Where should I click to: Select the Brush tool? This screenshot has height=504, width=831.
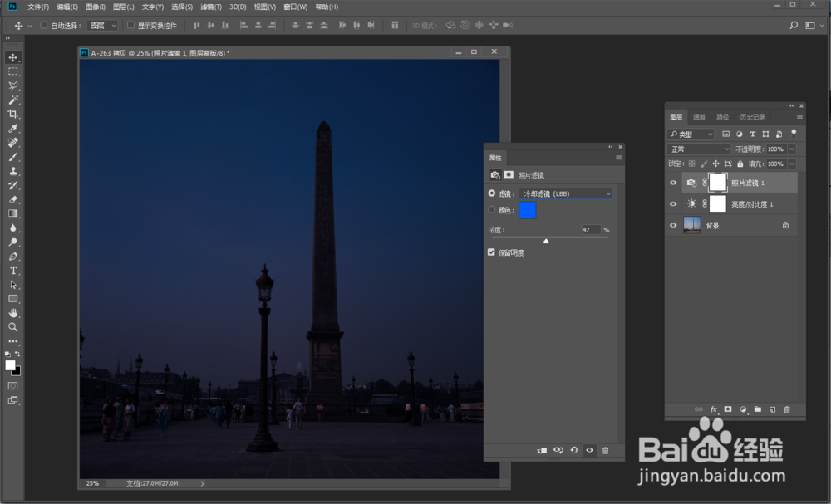(x=13, y=157)
